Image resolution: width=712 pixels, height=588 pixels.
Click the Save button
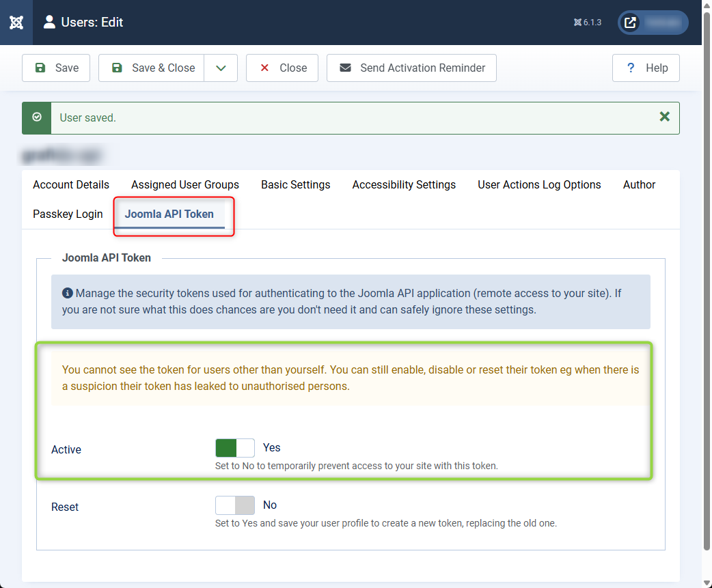[56, 68]
